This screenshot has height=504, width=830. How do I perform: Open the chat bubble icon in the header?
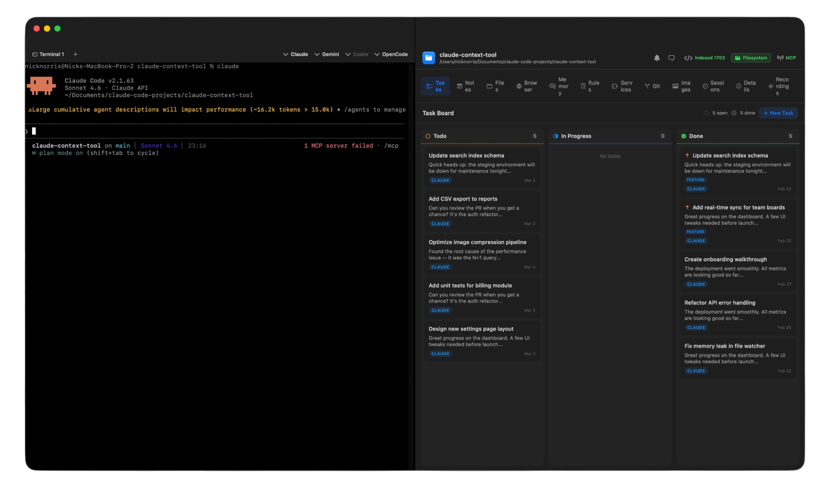coord(672,58)
